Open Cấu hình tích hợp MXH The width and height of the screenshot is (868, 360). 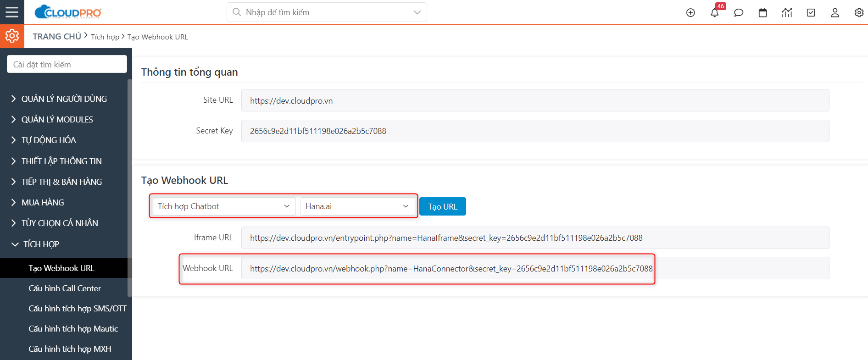click(x=70, y=349)
